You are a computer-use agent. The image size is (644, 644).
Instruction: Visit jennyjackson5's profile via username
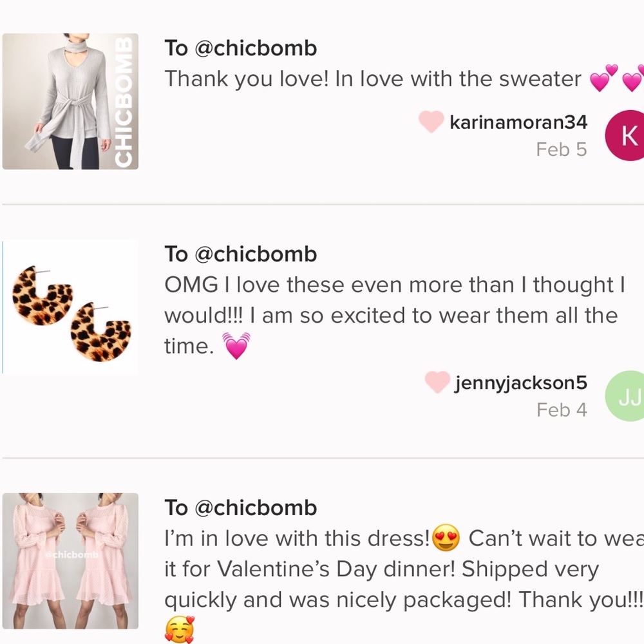pyautogui.click(x=520, y=383)
